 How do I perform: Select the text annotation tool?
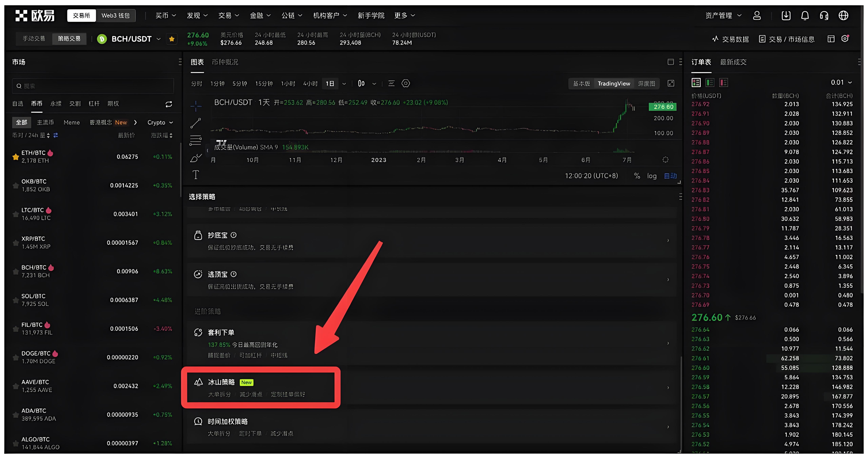click(x=196, y=175)
